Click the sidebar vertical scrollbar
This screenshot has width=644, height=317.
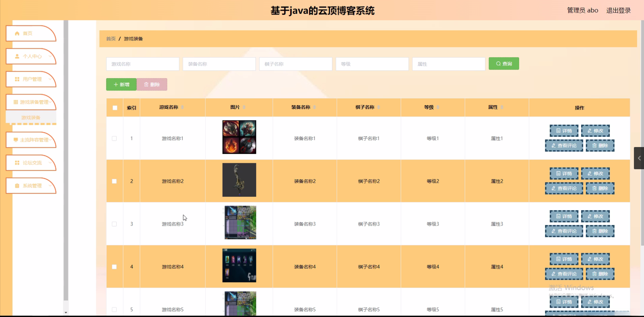pyautogui.click(x=66, y=161)
